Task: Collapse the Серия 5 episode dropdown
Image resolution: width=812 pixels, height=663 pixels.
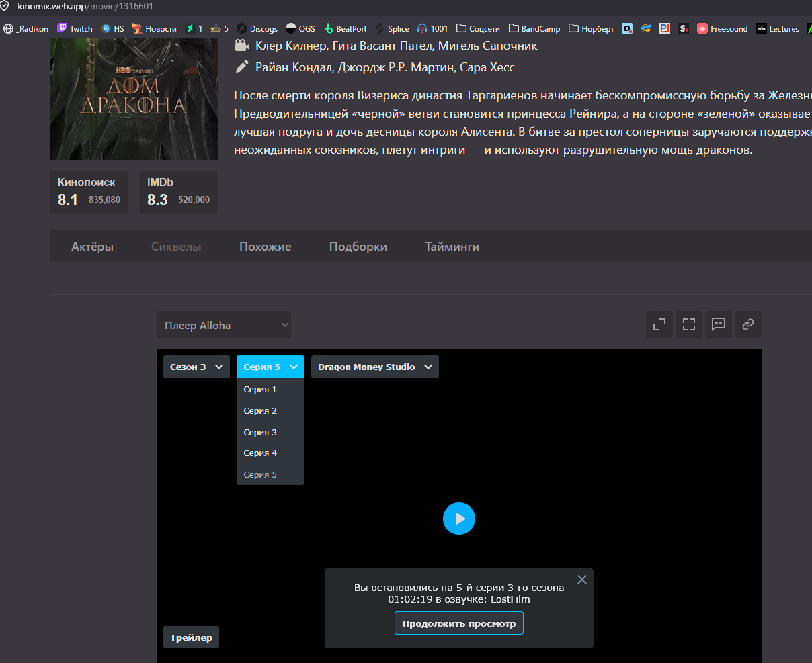Action: [270, 367]
